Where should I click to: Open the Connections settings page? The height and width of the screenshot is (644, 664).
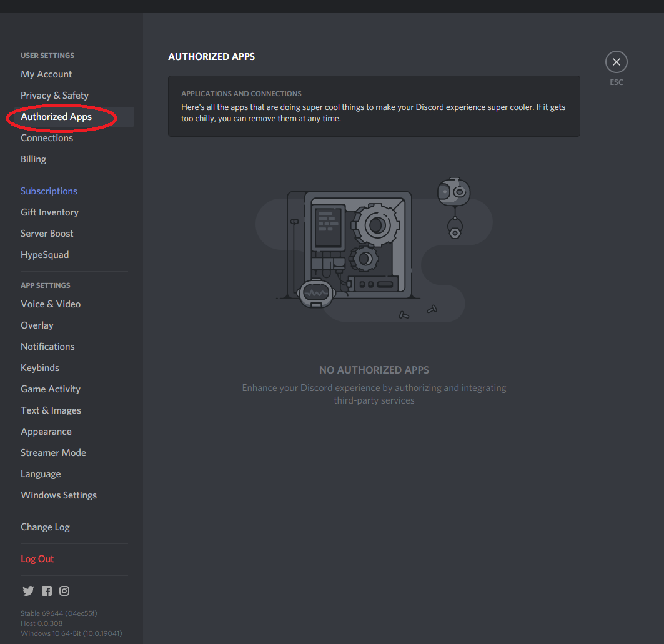point(47,138)
